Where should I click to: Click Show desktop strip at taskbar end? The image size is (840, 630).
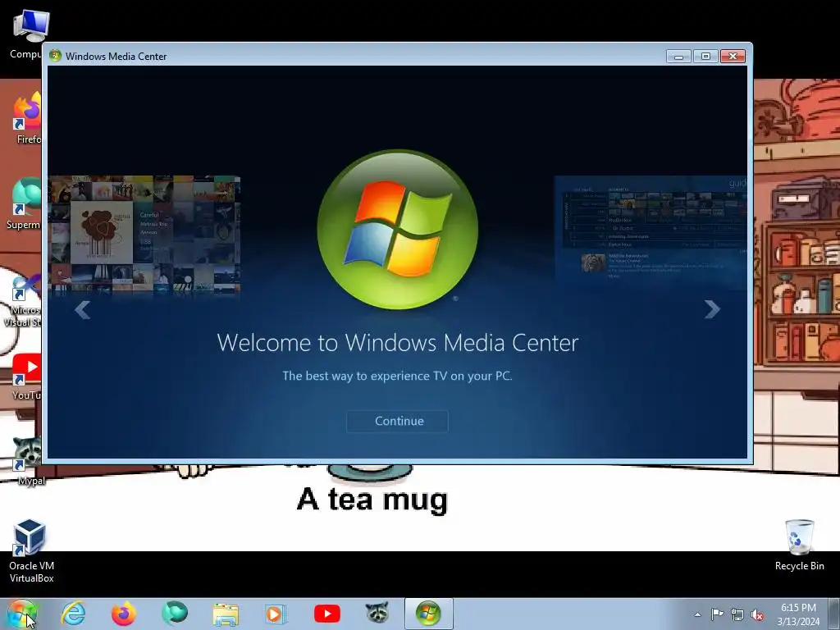pyautogui.click(x=834, y=614)
